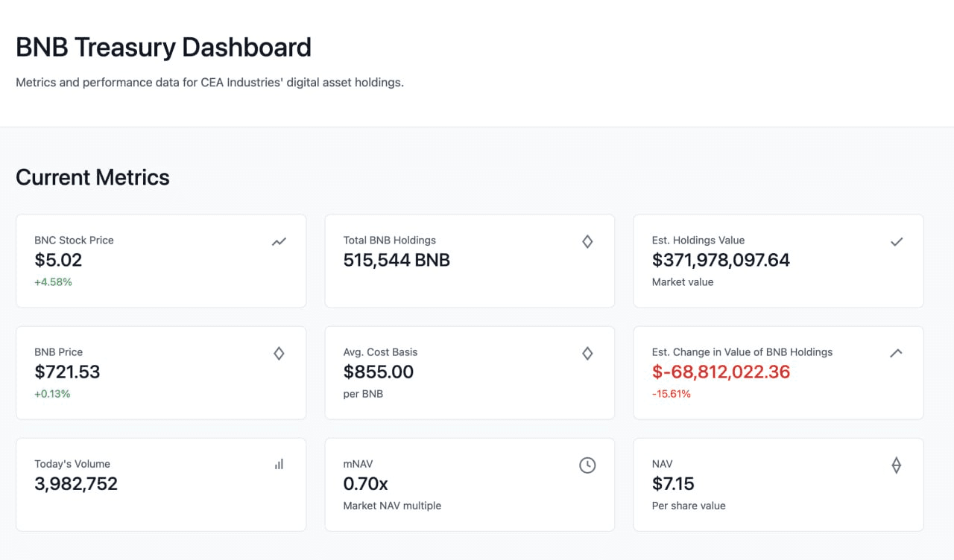Click the -15.61% loss percentage
954x560 pixels.
[672, 394]
